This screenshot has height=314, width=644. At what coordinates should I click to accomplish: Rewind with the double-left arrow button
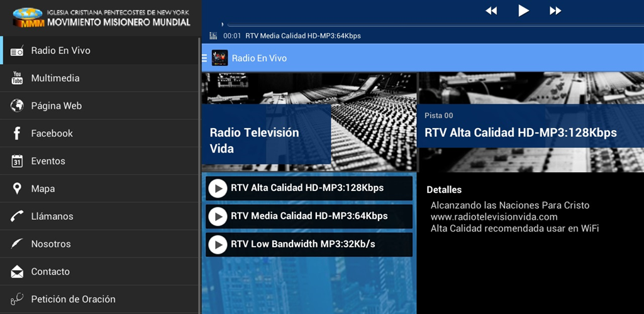[491, 11]
